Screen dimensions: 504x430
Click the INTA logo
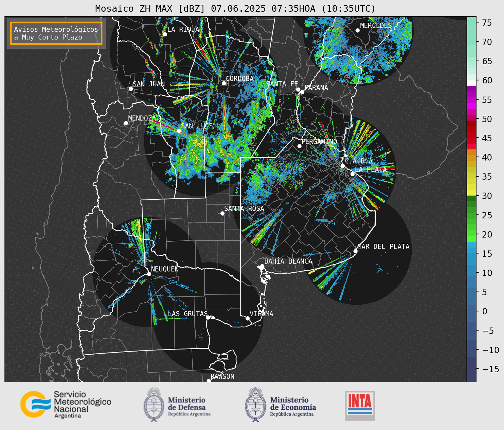(x=360, y=405)
